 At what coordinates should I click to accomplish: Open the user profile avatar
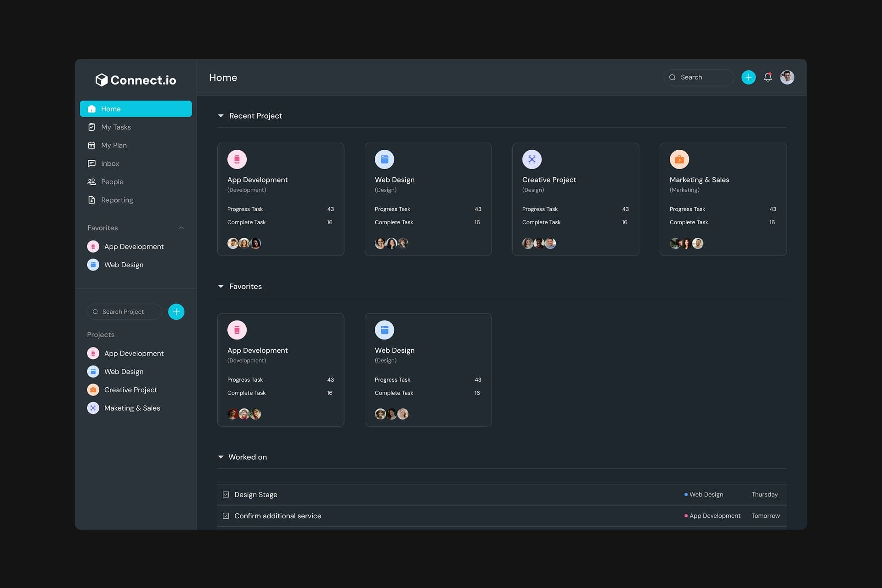pos(787,77)
